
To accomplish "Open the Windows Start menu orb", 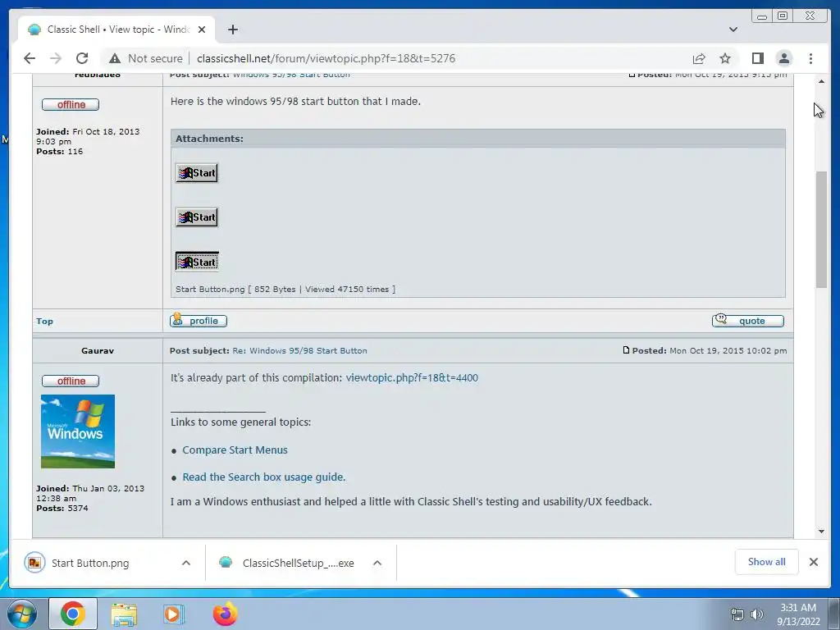I will [x=22, y=614].
